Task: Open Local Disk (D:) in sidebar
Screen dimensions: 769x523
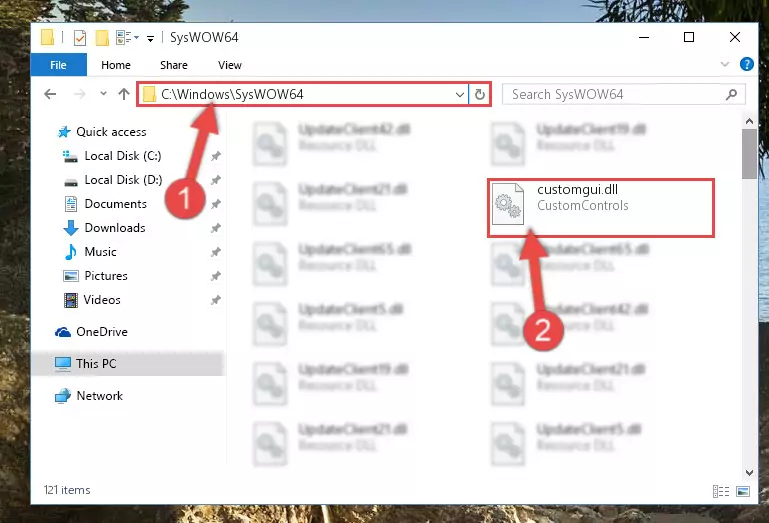Action: [123, 180]
